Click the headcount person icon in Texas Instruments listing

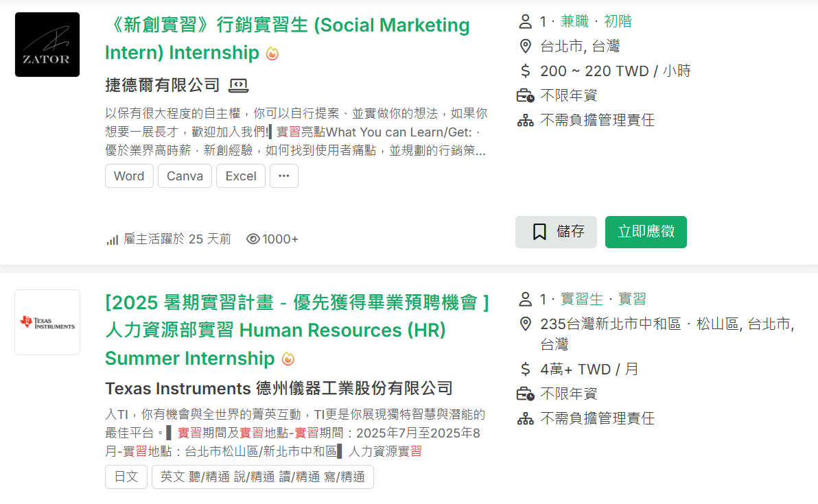tap(526, 299)
